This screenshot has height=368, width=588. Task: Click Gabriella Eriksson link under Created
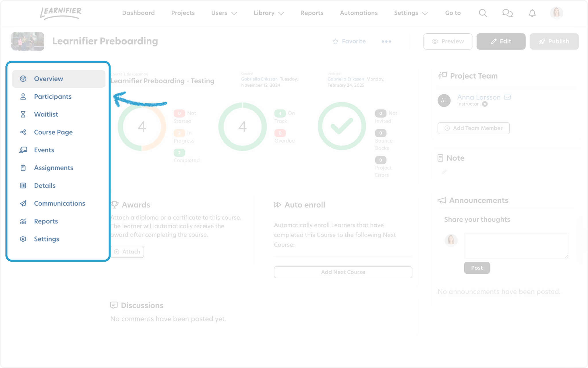tap(259, 79)
